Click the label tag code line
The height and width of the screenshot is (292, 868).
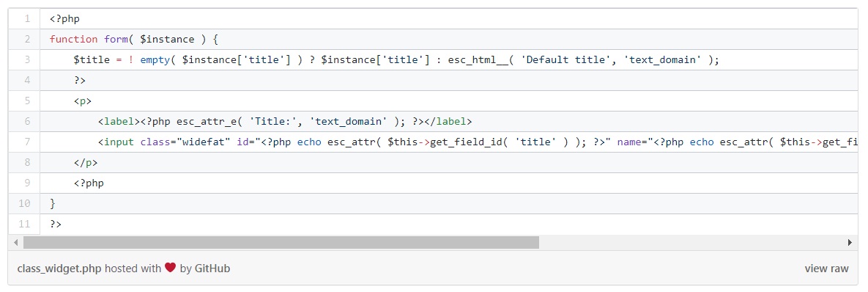pyautogui.click(x=449, y=121)
